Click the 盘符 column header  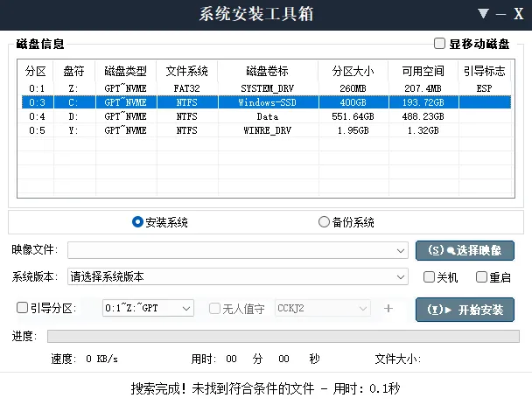pos(74,71)
